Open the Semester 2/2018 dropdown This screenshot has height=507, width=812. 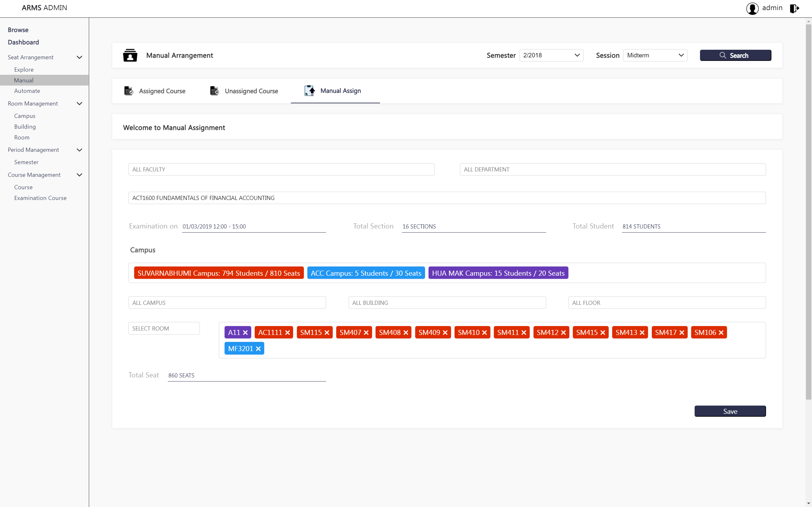551,55
